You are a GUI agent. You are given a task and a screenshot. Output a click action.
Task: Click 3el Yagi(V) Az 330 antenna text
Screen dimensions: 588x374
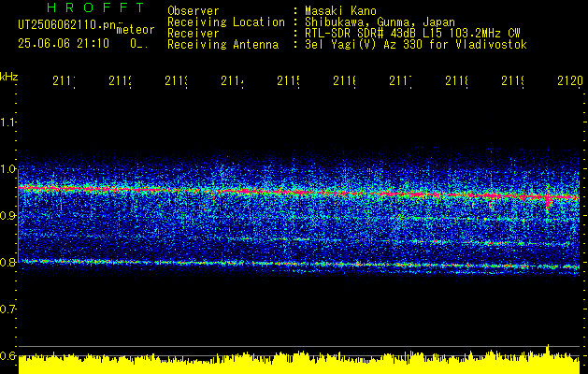click(x=416, y=45)
